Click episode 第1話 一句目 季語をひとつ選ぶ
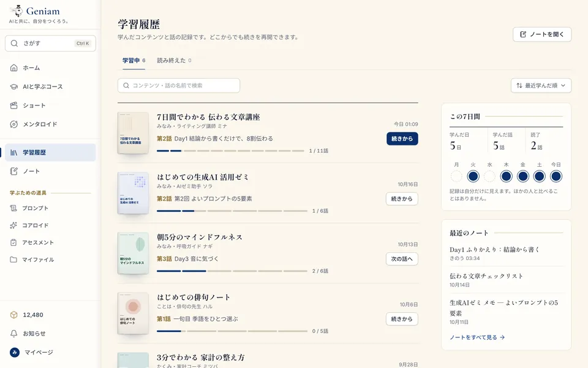This screenshot has width=588, height=368. pyautogui.click(x=197, y=319)
